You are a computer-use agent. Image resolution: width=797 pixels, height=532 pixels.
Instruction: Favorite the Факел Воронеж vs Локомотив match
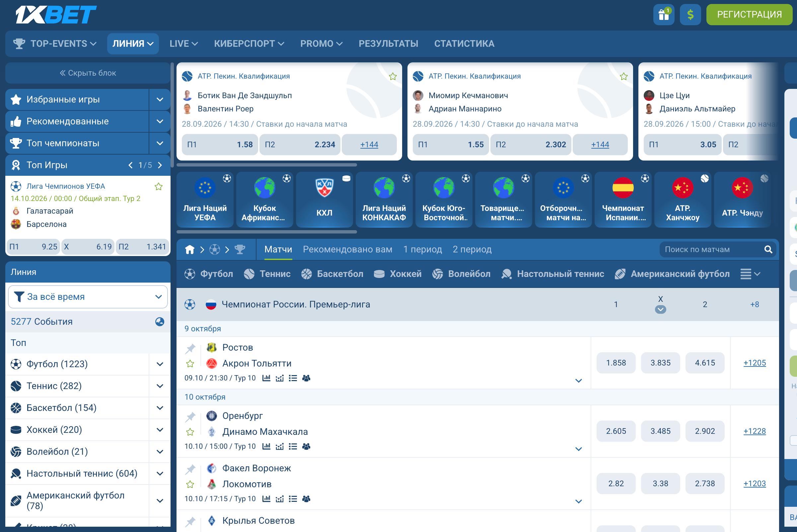(190, 484)
